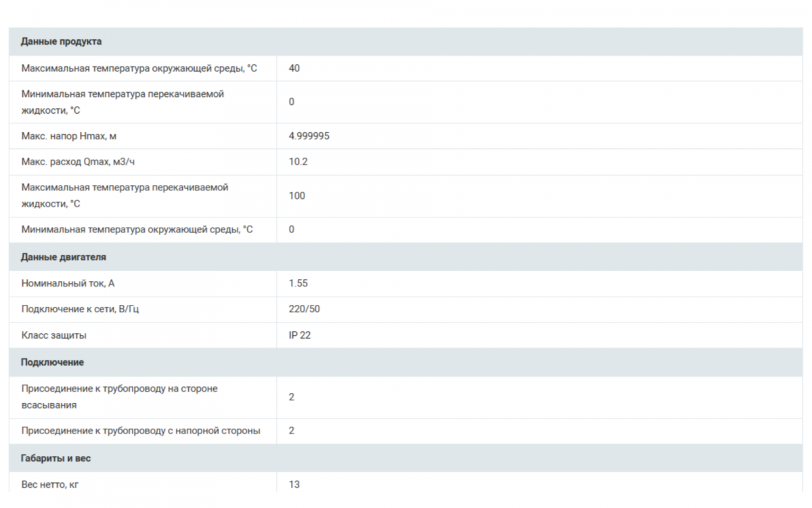
Task: Click the protection class value IP 22
Action: (x=300, y=335)
